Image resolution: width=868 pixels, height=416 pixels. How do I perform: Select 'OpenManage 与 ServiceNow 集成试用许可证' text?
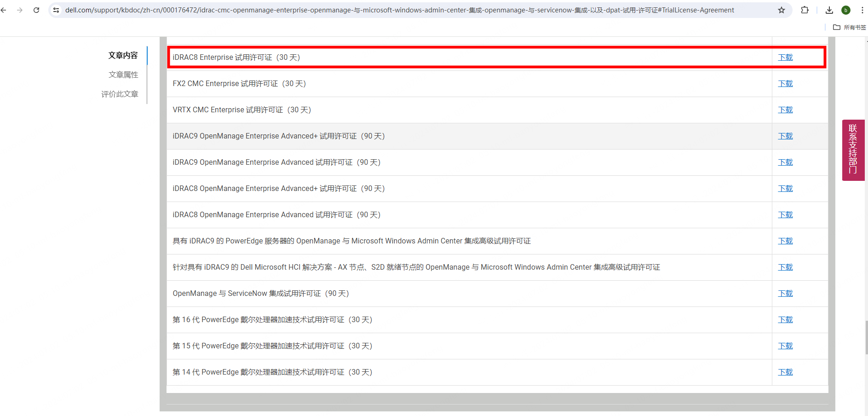click(x=247, y=293)
